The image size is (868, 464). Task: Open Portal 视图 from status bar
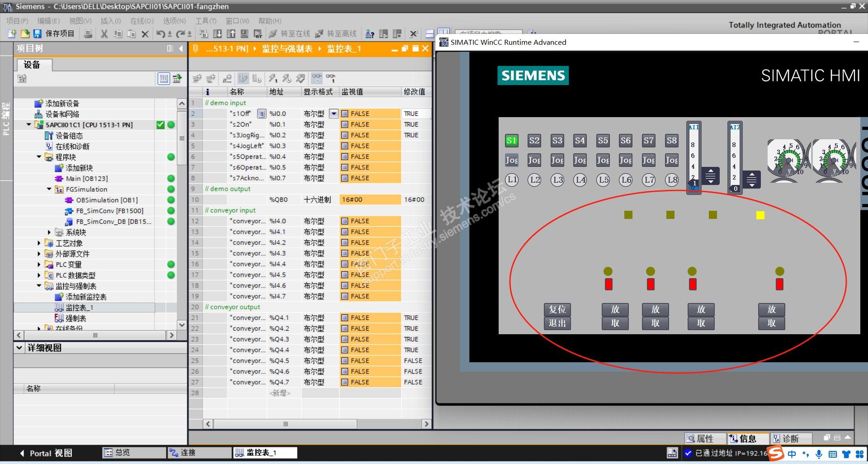[46, 453]
